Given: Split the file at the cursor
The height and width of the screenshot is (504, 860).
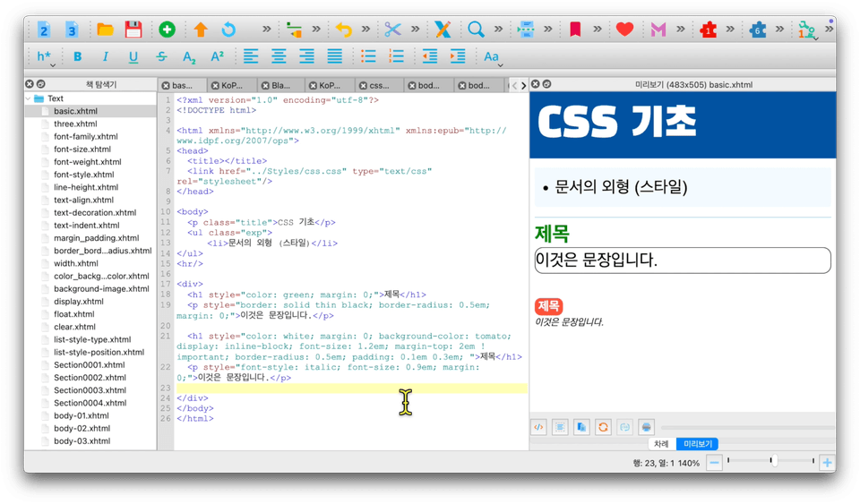Looking at the screenshot, I should coord(526,29).
